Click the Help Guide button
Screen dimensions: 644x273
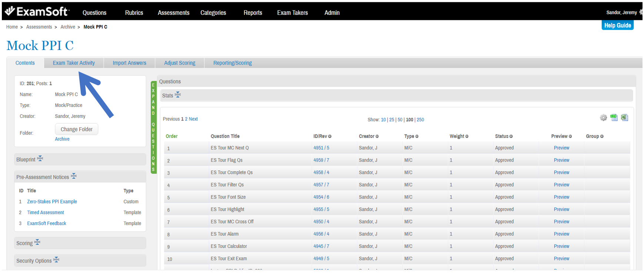[618, 25]
